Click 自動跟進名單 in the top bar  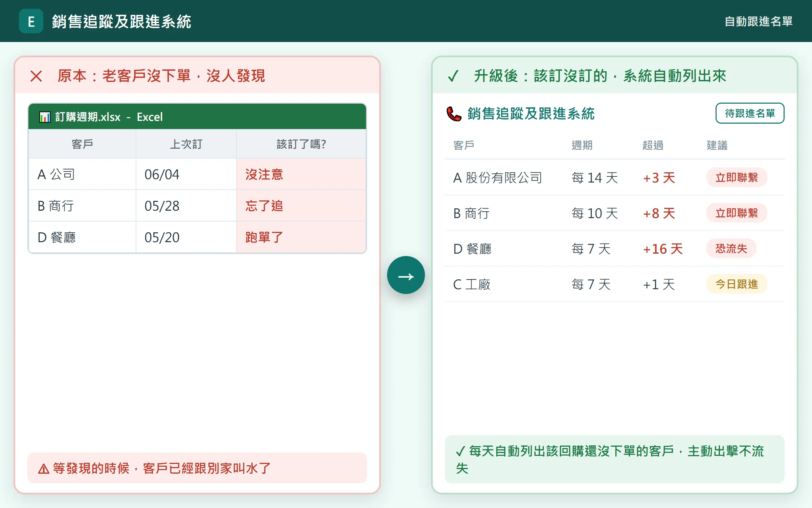[759, 21]
